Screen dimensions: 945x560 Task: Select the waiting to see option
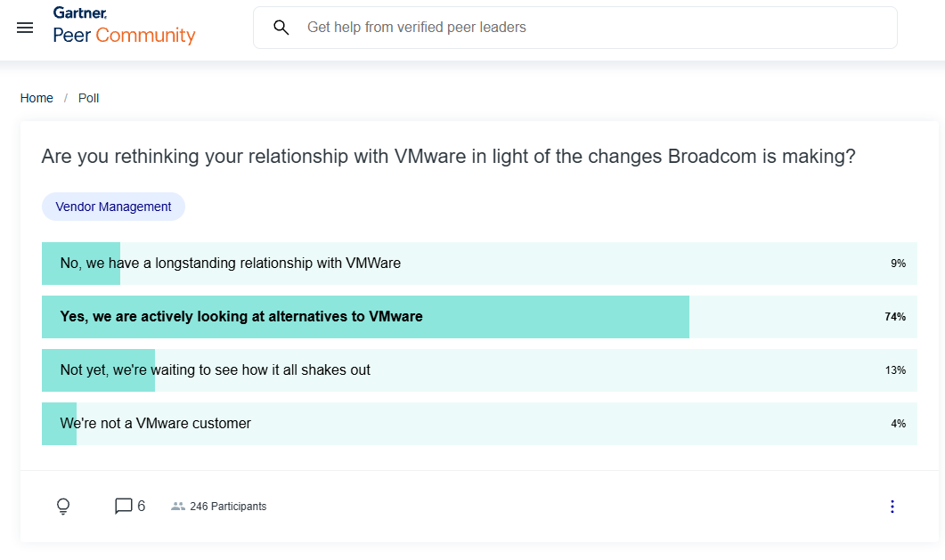479,370
